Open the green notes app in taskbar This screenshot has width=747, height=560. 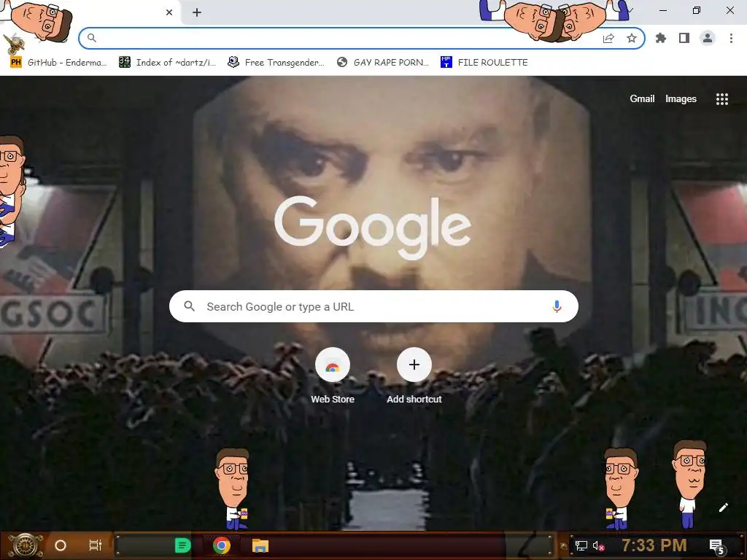[x=182, y=545]
